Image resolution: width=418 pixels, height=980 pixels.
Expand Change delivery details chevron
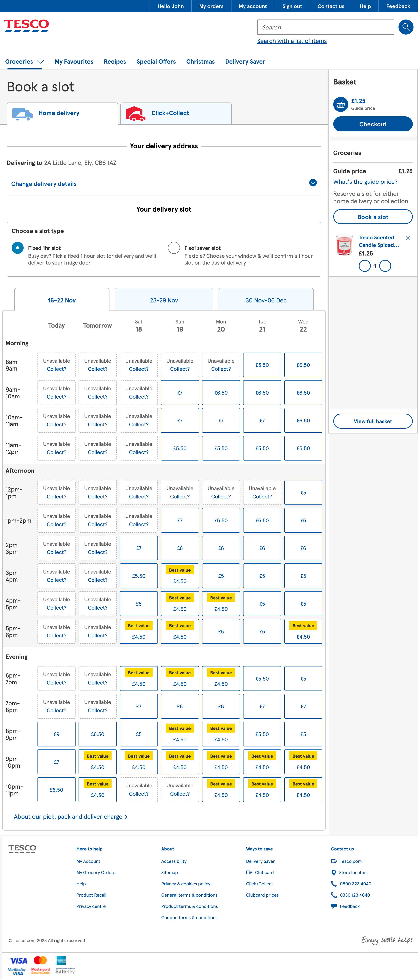click(x=313, y=183)
